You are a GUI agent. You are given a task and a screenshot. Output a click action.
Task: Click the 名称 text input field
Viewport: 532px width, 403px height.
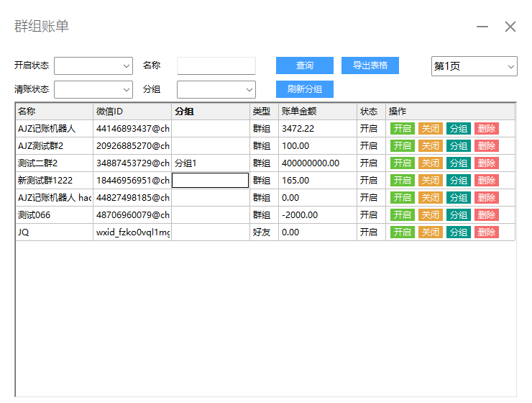tap(216, 66)
